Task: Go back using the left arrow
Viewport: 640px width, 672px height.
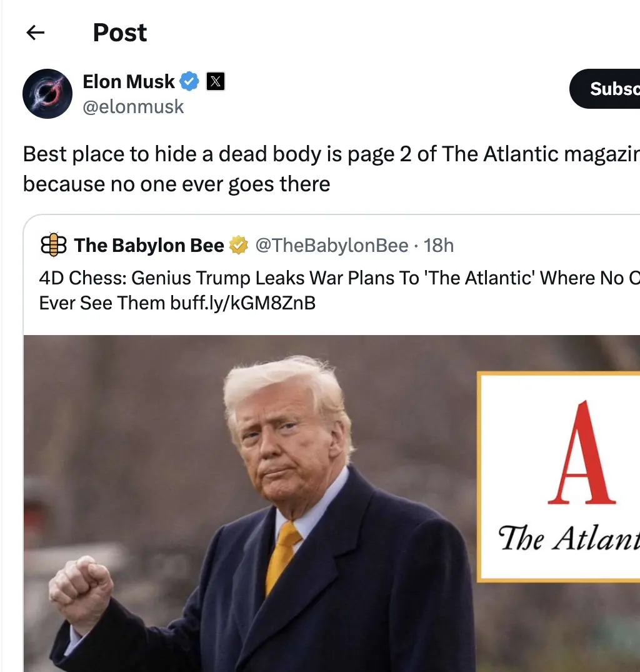Action: click(35, 33)
